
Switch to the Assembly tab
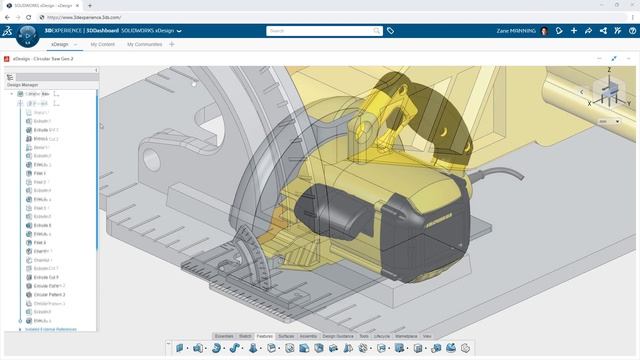coord(308,336)
